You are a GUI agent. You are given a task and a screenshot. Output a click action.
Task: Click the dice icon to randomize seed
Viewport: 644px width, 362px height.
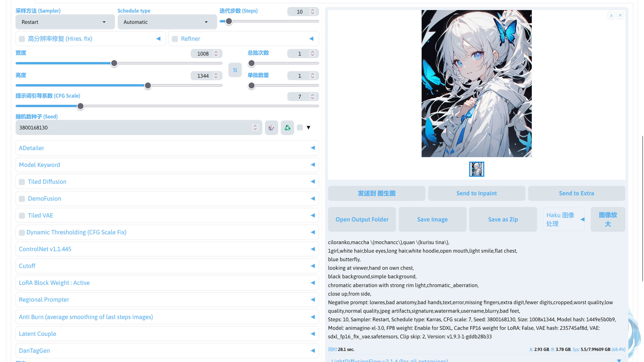pos(271,128)
